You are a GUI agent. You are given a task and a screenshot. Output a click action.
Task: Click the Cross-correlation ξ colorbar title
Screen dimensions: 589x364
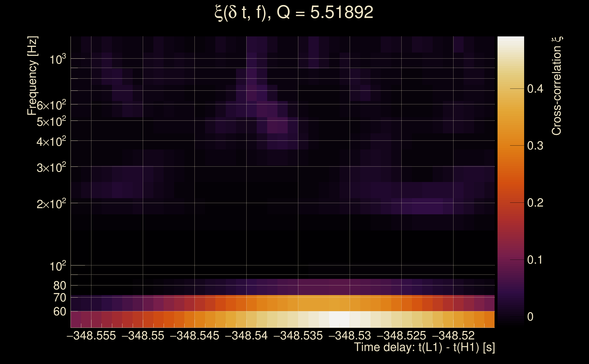(x=557, y=86)
